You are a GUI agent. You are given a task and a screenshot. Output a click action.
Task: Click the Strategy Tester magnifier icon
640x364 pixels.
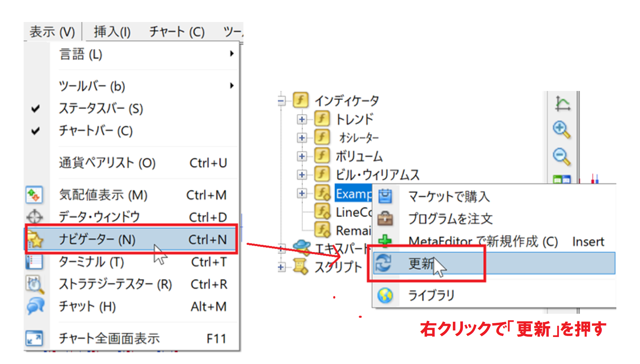[35, 284]
